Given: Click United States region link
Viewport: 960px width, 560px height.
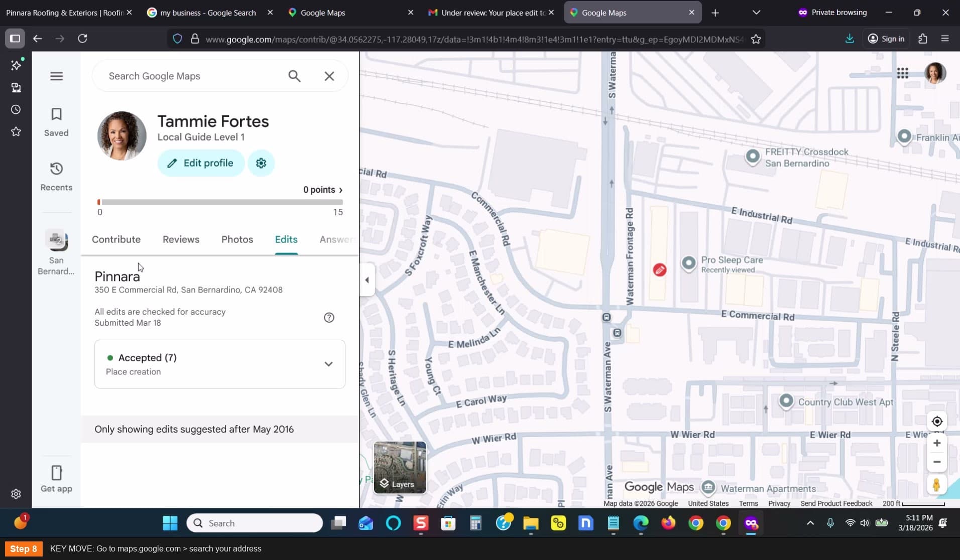Looking at the screenshot, I should [708, 503].
